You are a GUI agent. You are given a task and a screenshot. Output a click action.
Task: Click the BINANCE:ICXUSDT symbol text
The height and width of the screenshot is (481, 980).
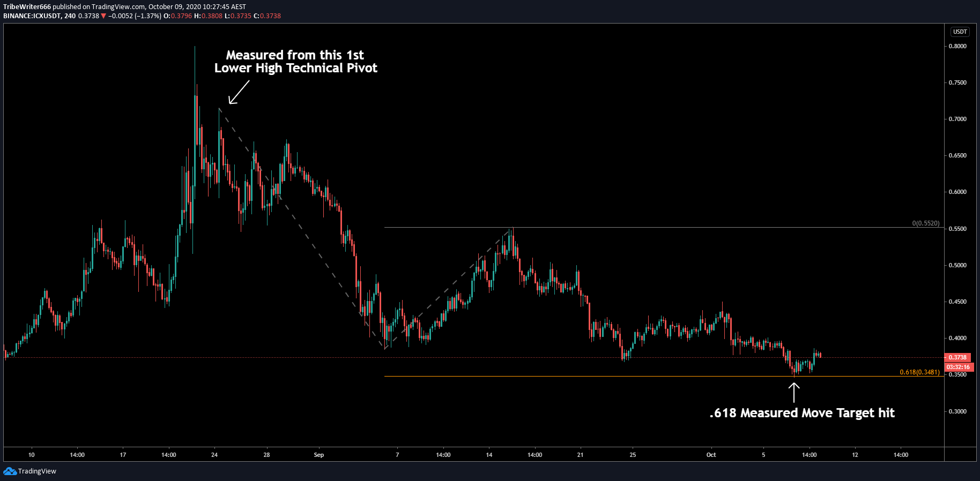click(x=32, y=16)
